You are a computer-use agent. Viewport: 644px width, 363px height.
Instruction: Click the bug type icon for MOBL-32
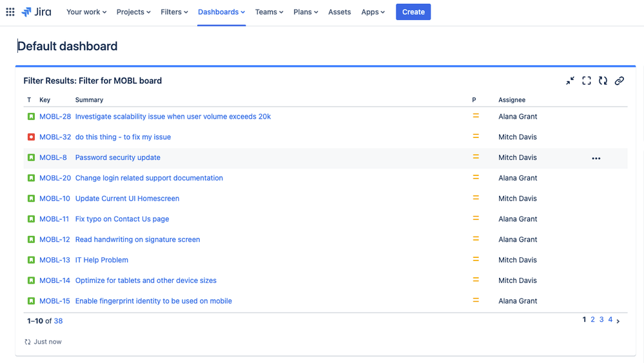[x=31, y=137]
